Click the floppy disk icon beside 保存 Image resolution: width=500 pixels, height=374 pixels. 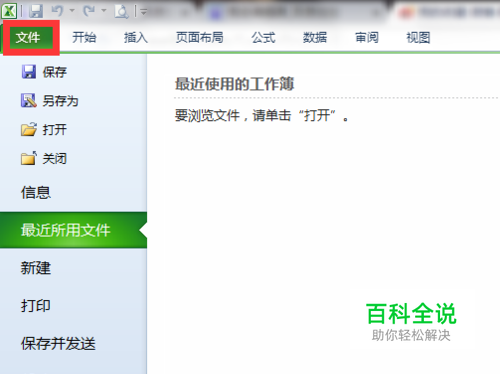[29, 72]
